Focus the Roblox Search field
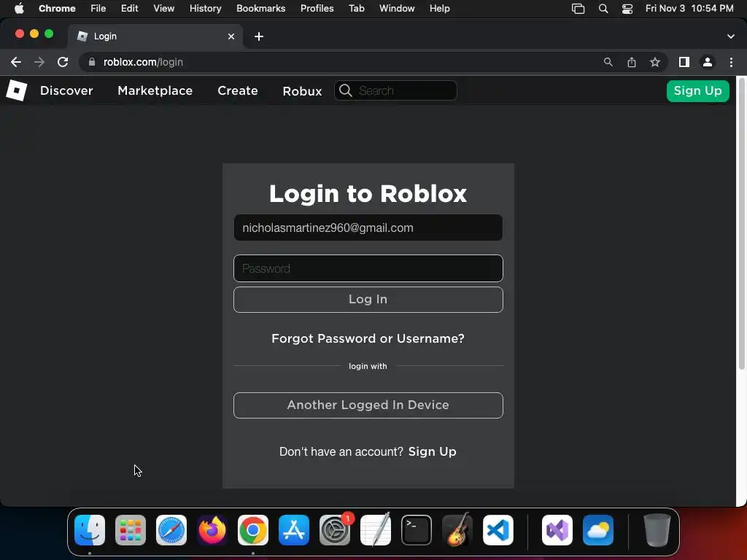This screenshot has height=560, width=747. [x=396, y=90]
